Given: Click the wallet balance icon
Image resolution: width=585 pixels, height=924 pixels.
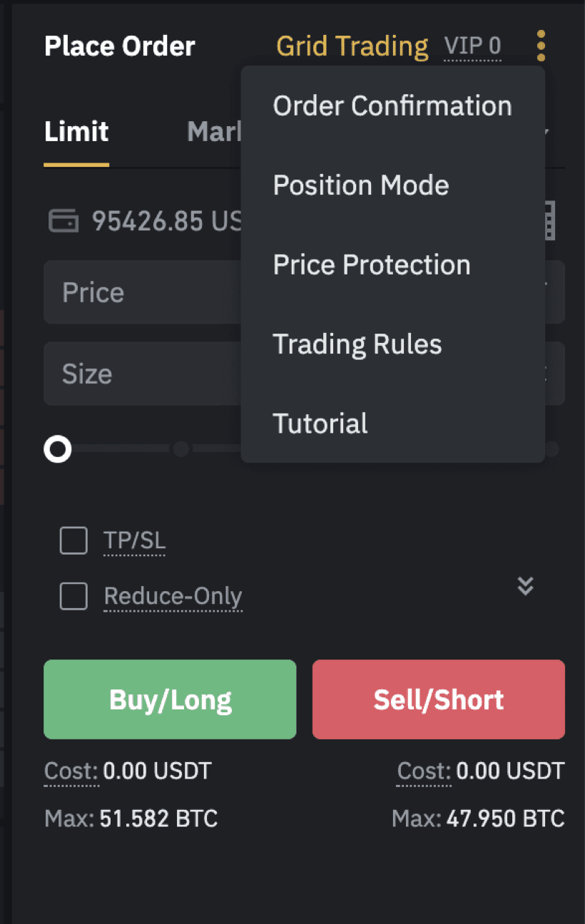Looking at the screenshot, I should 63,221.
